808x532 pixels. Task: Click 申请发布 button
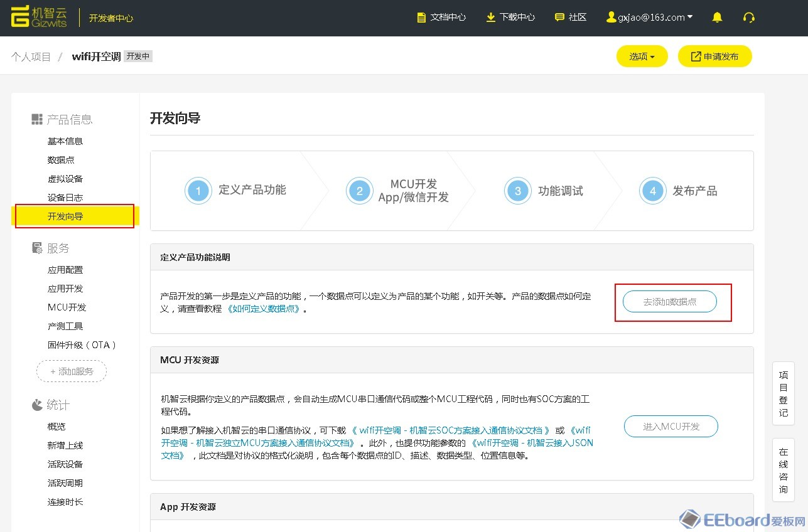point(715,56)
